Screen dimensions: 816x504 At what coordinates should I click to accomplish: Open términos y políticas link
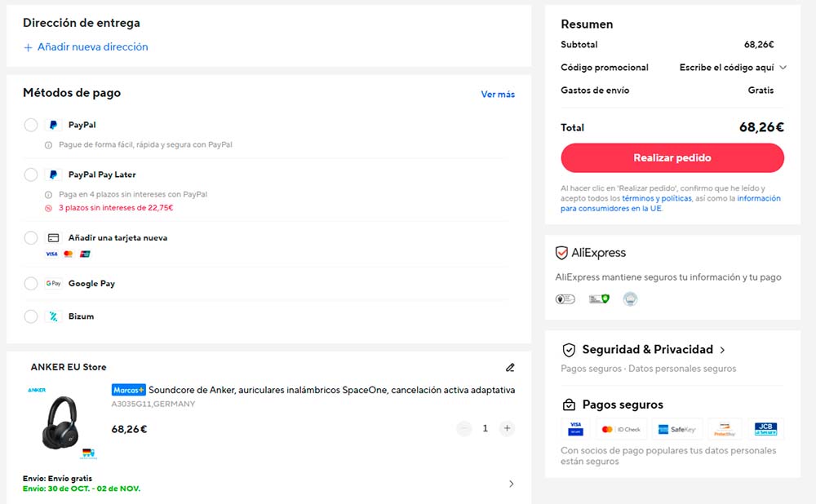click(656, 198)
